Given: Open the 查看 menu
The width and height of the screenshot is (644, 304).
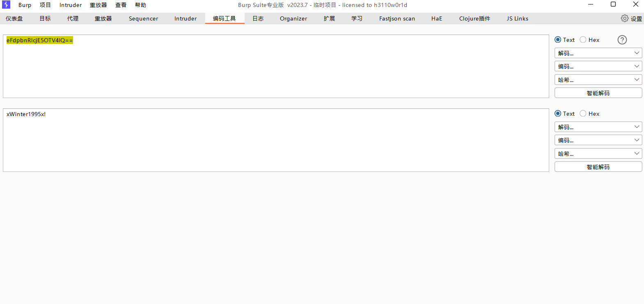Looking at the screenshot, I should pyautogui.click(x=121, y=5).
